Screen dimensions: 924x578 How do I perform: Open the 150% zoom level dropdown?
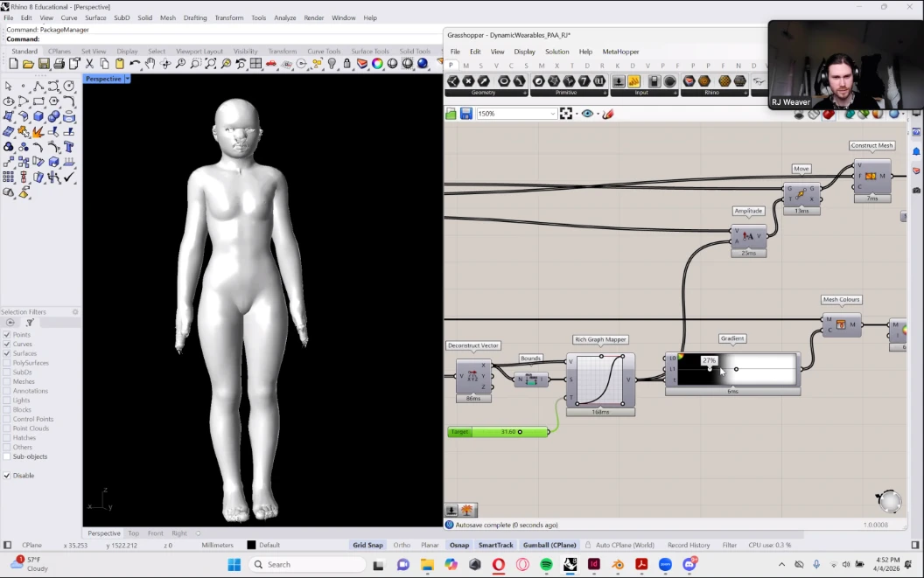552,114
